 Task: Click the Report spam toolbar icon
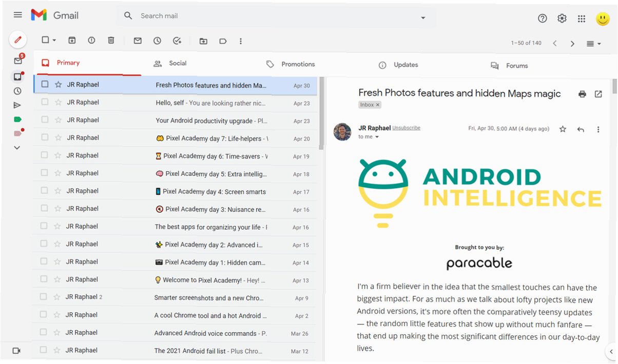point(91,40)
